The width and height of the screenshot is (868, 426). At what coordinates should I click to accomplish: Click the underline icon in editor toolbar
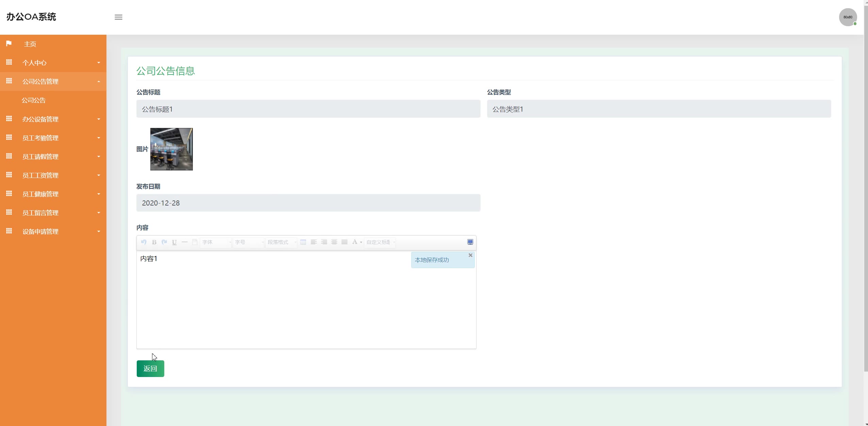174,242
